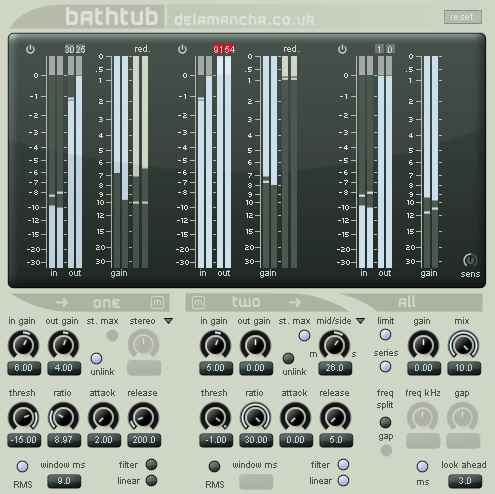The height and width of the screenshot is (494, 495).
Task: Click attack knob of section ONE
Action: point(103,417)
